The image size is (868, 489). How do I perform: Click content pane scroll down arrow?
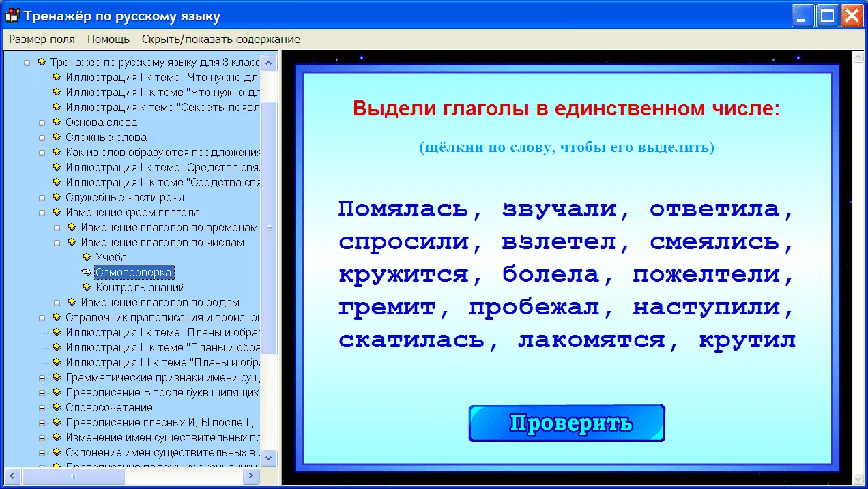(857, 479)
